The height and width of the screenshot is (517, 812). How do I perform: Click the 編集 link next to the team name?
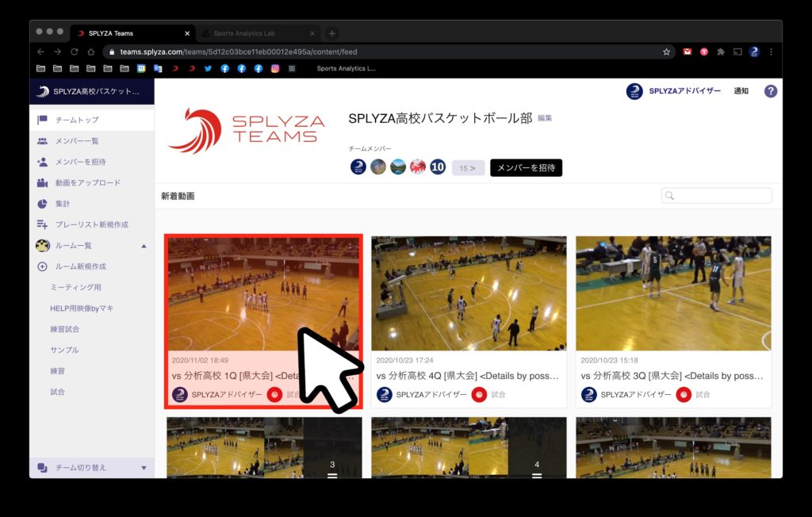click(545, 118)
